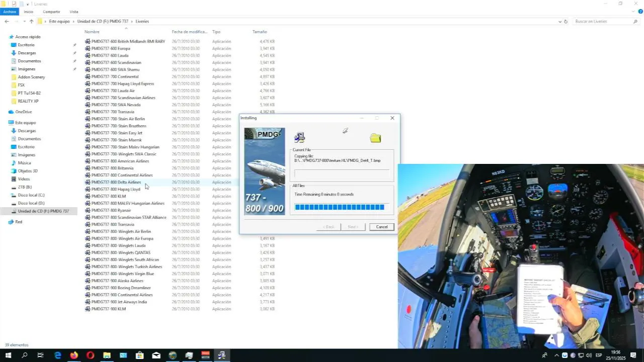Viewport: 644px width, 362px height.
Task: Open 'Disco local (D:)' in sidebar
Action: [31, 203]
